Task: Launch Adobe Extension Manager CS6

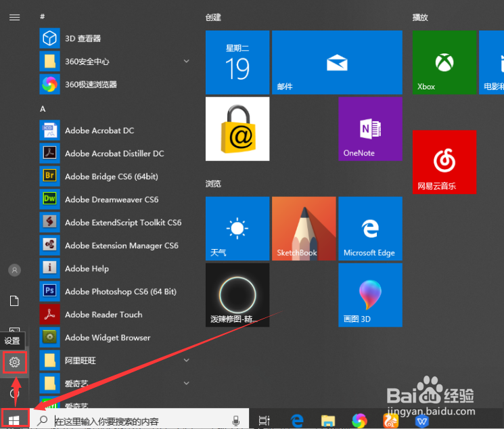Action: [x=114, y=246]
